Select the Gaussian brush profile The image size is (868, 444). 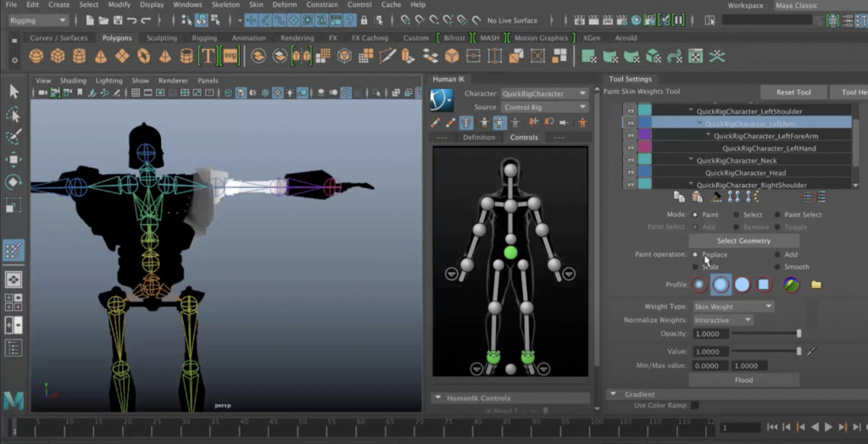(699, 285)
